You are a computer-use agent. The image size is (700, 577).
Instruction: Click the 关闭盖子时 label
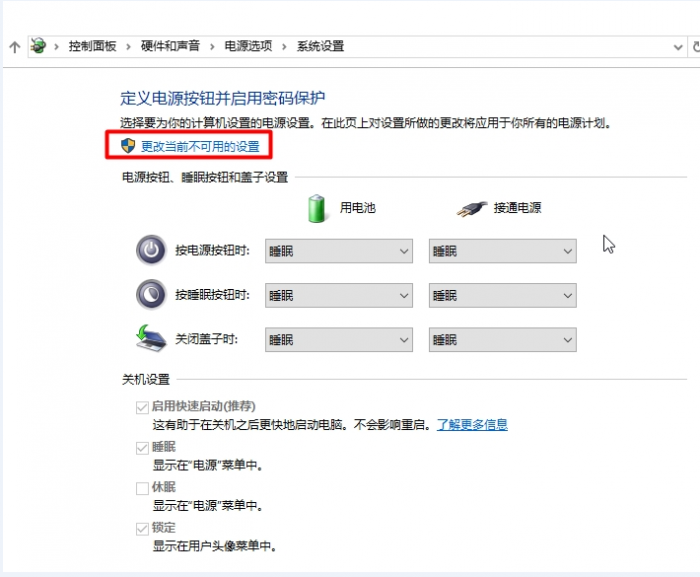[x=206, y=339]
